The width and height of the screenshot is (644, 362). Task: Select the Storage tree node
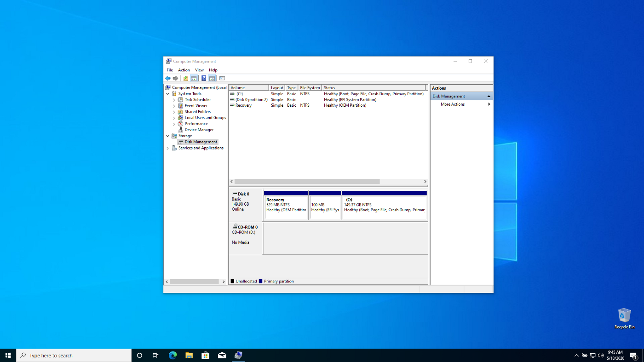click(185, 136)
